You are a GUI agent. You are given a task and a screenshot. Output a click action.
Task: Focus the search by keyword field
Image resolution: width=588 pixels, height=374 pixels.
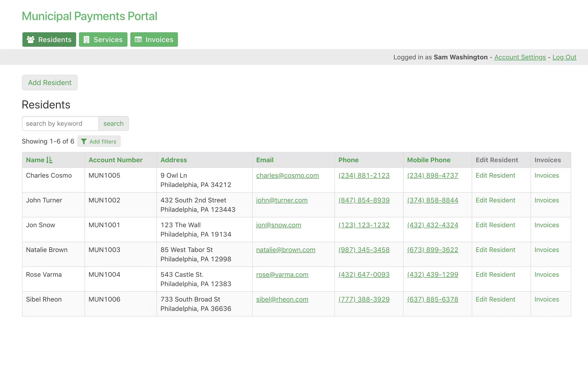(x=60, y=123)
